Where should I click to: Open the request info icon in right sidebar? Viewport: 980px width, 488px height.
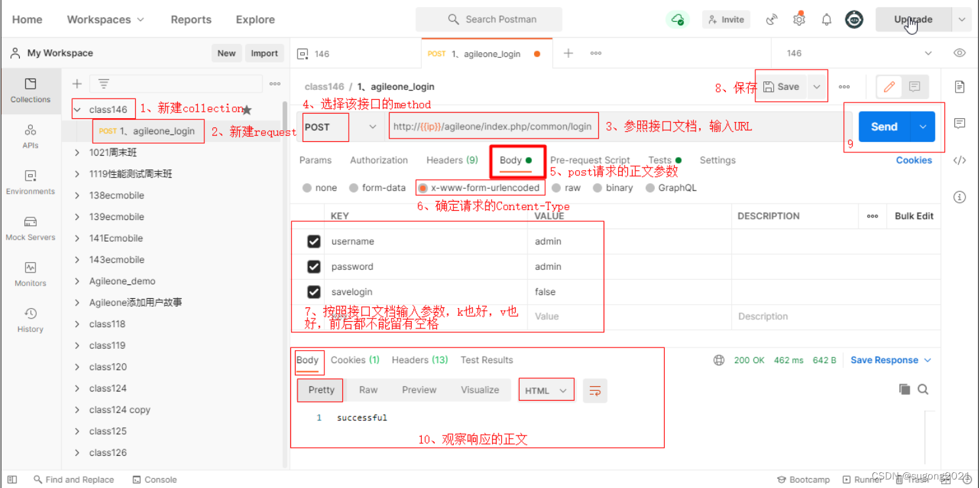[x=960, y=196]
